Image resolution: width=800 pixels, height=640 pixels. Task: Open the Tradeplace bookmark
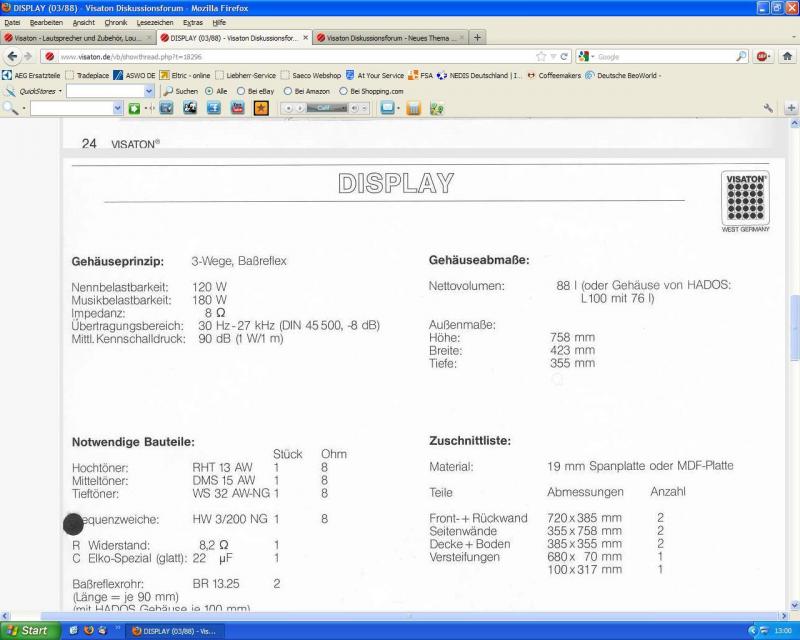87,76
